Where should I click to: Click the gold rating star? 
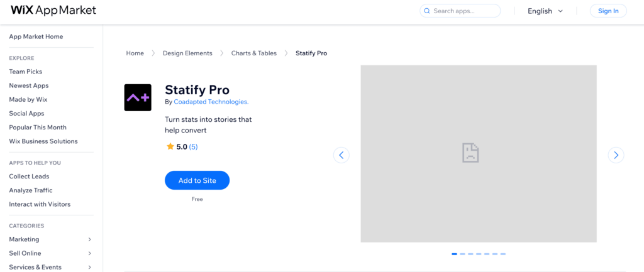(x=170, y=146)
